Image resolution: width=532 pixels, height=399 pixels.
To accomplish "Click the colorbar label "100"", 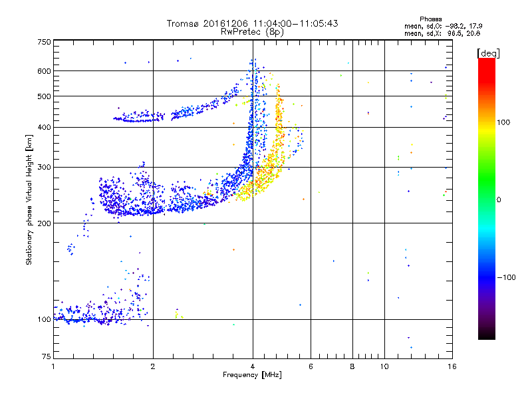I will [503, 122].
